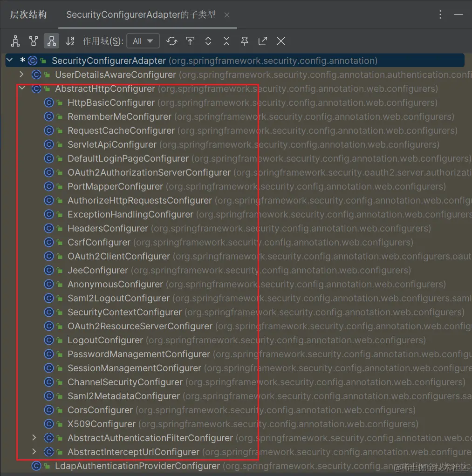The image size is (472, 476).
Task: Select the OAuth2ClientConfigurer entry
Action: tap(119, 256)
